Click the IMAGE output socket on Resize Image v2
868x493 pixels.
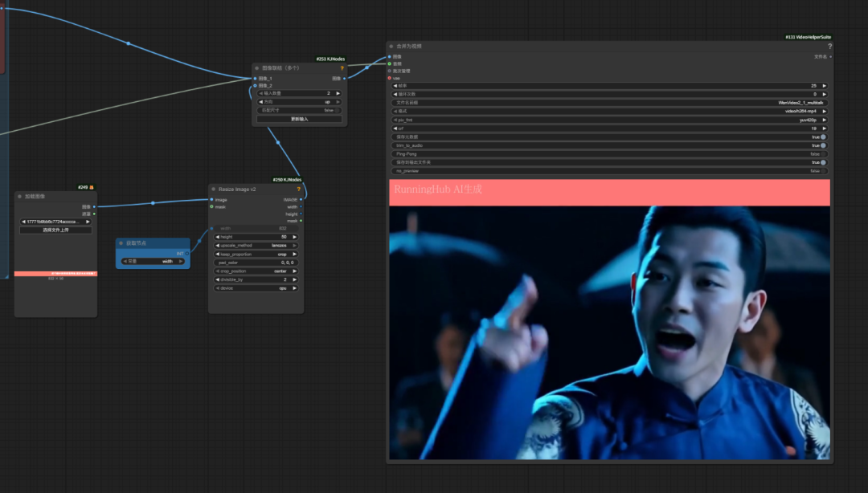click(301, 200)
